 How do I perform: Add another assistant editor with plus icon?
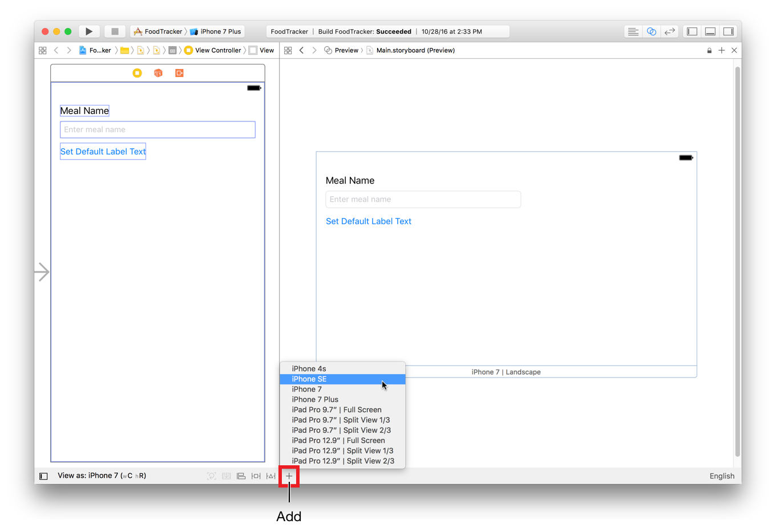pyautogui.click(x=722, y=50)
